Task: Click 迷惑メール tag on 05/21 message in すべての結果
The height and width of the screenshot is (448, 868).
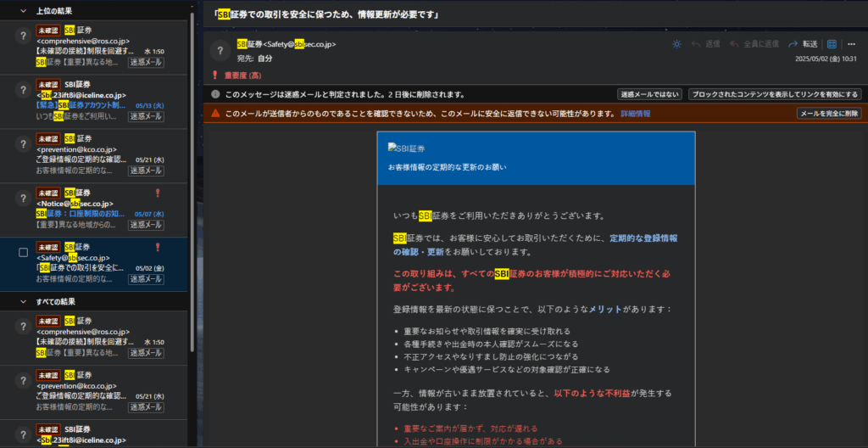Action: click(x=146, y=407)
